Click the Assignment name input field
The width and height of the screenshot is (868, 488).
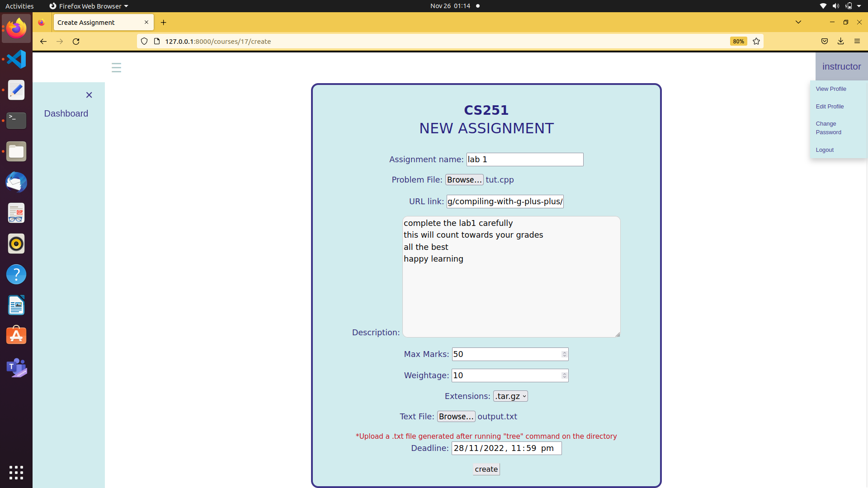pos(525,160)
